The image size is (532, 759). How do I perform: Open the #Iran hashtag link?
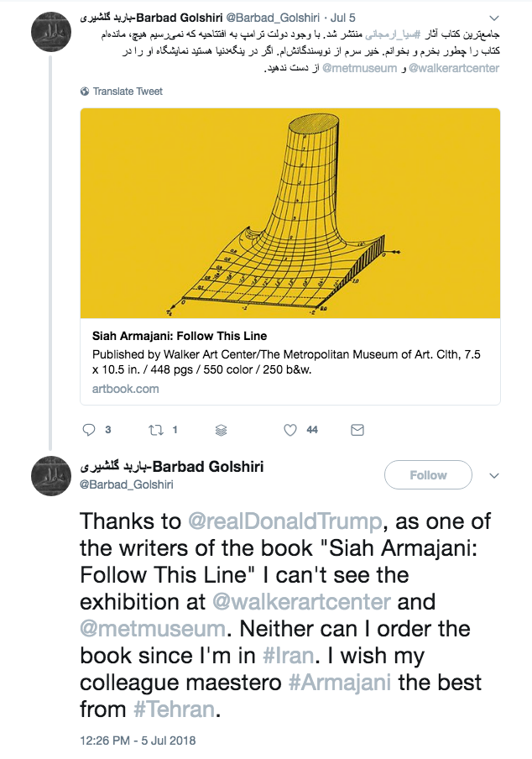click(x=289, y=656)
